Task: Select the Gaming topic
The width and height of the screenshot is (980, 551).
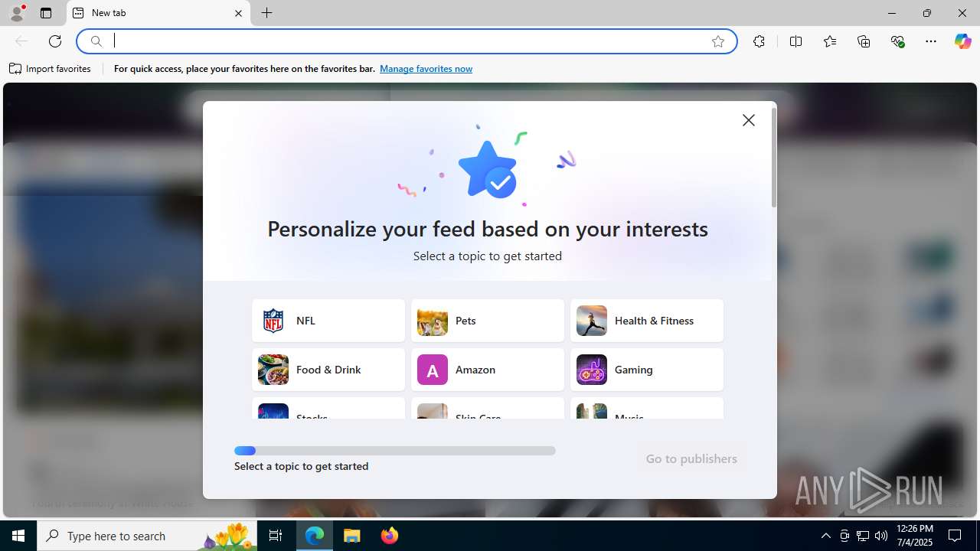Action: (647, 370)
